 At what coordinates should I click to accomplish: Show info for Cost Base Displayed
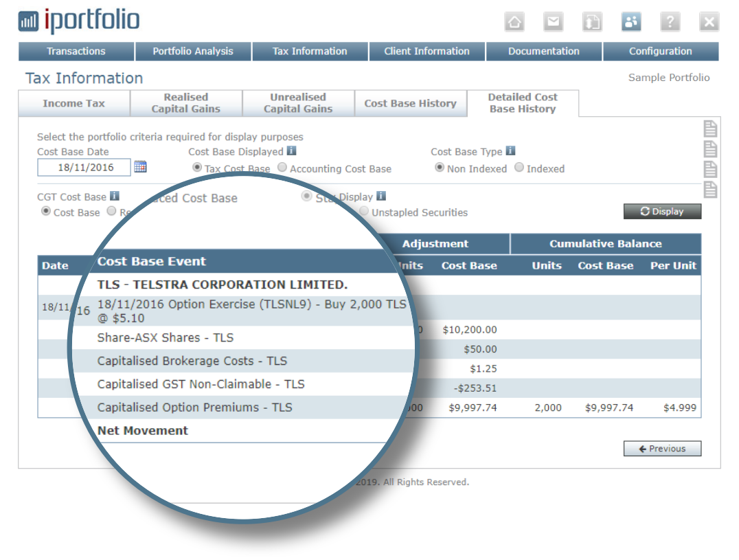(x=292, y=151)
